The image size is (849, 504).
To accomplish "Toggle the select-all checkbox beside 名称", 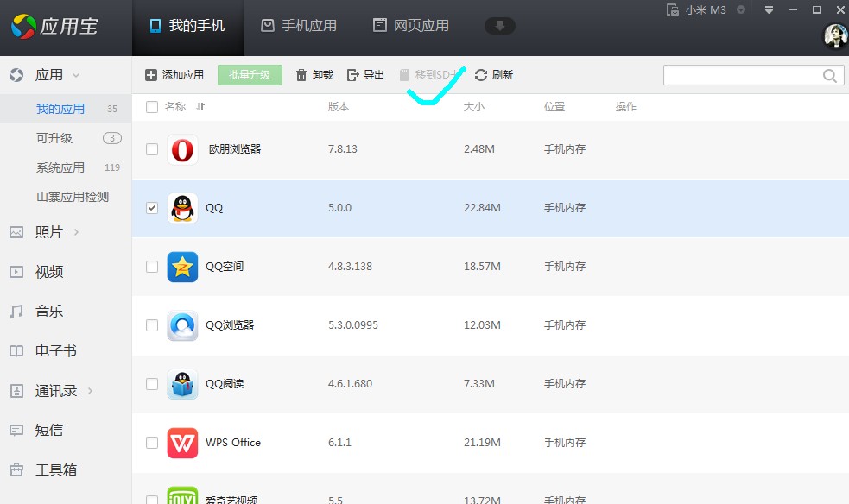I will 152,107.
